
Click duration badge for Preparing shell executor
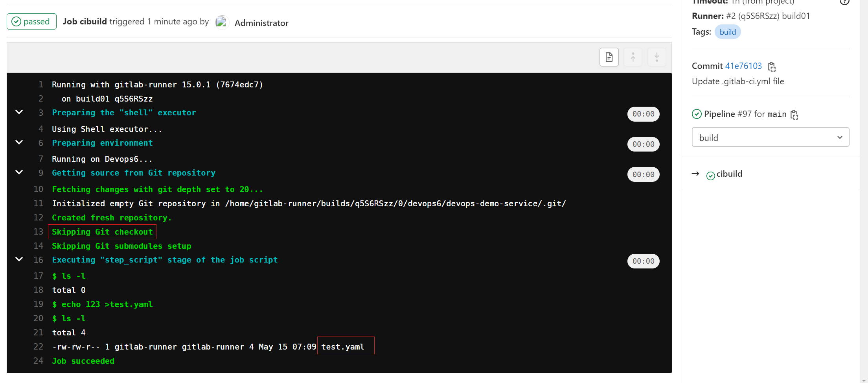pyautogui.click(x=643, y=114)
